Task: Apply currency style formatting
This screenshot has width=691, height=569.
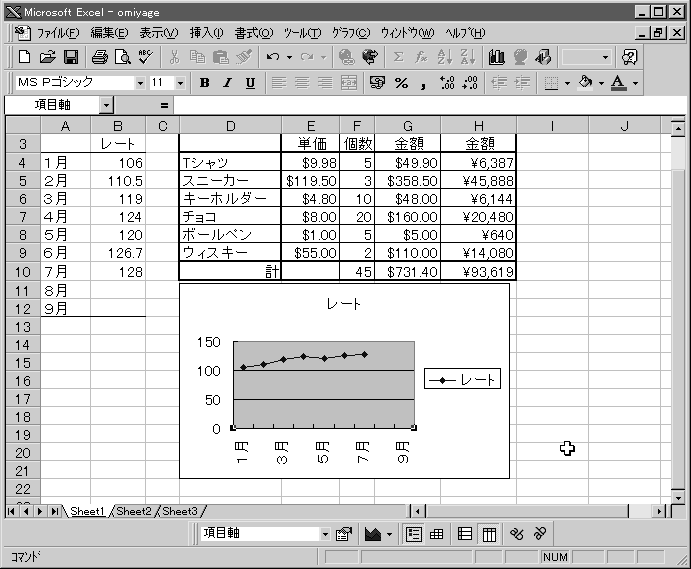Action: click(x=377, y=83)
